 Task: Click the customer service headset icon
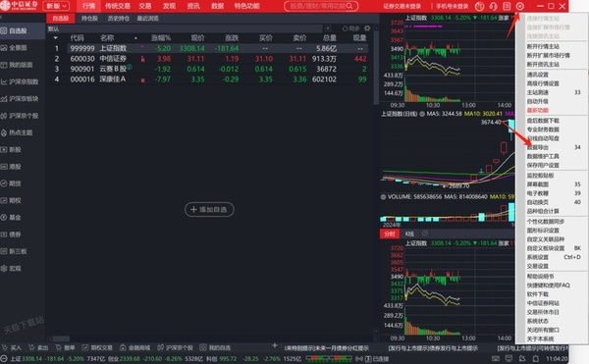pyautogui.click(x=493, y=6)
